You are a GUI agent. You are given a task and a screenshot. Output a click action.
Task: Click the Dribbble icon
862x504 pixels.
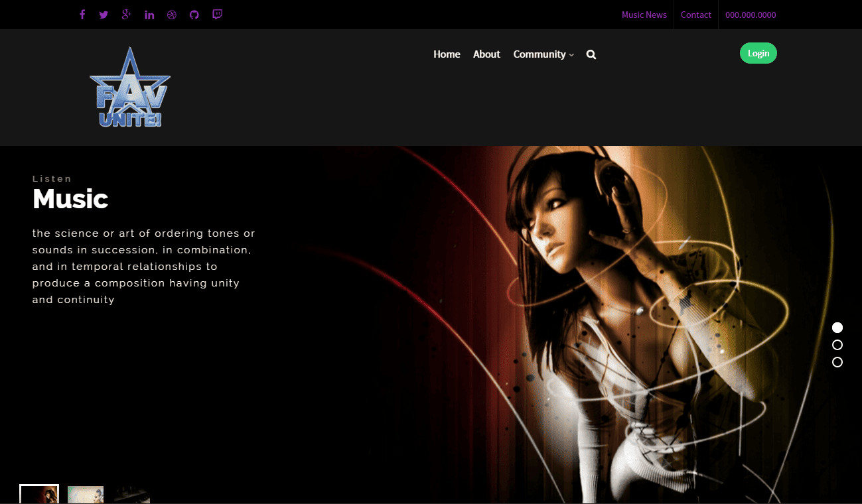coord(172,15)
